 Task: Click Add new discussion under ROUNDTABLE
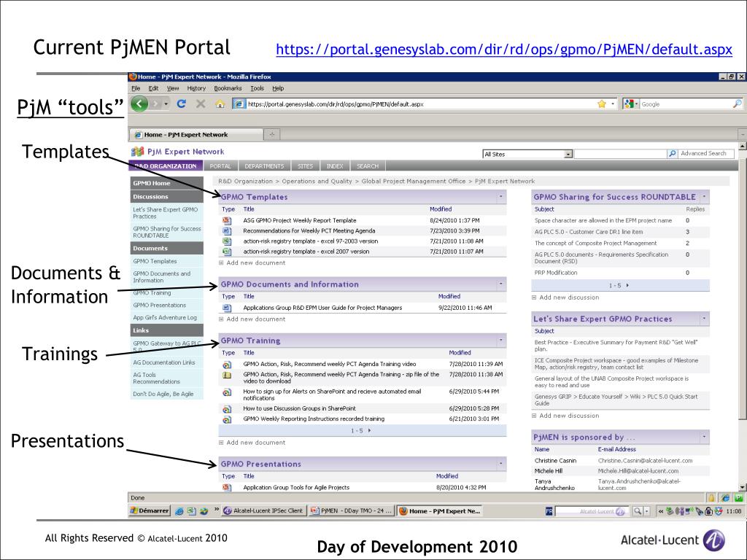pyautogui.click(x=569, y=297)
